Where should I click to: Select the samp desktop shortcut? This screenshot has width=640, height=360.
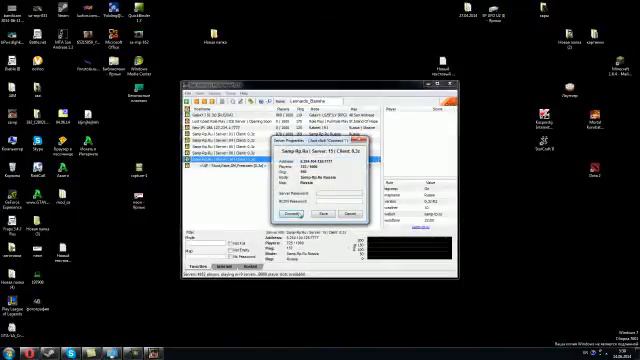pos(12,117)
